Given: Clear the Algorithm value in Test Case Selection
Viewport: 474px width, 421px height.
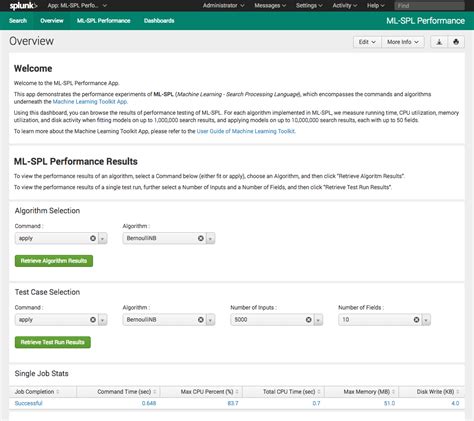Looking at the screenshot, I should click(201, 320).
